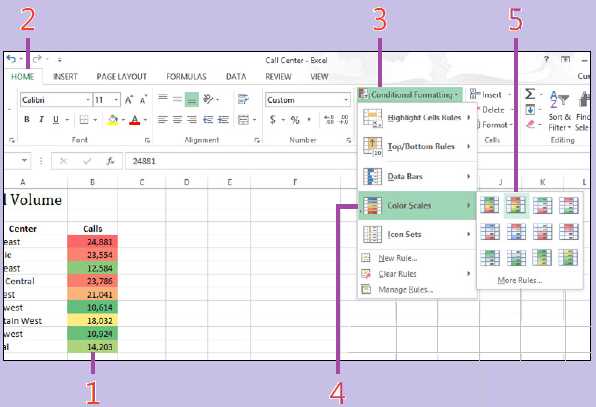Viewport: 596px width, 407px height.
Task: Open the DATA tab
Action: pos(236,77)
